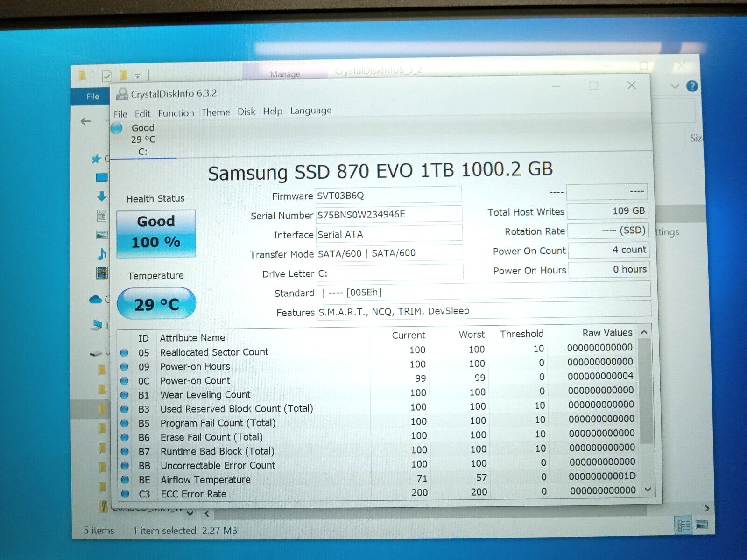The image size is (747, 560).
Task: Click the Total Host Writes 109 GB value
Action: pyautogui.click(x=607, y=211)
